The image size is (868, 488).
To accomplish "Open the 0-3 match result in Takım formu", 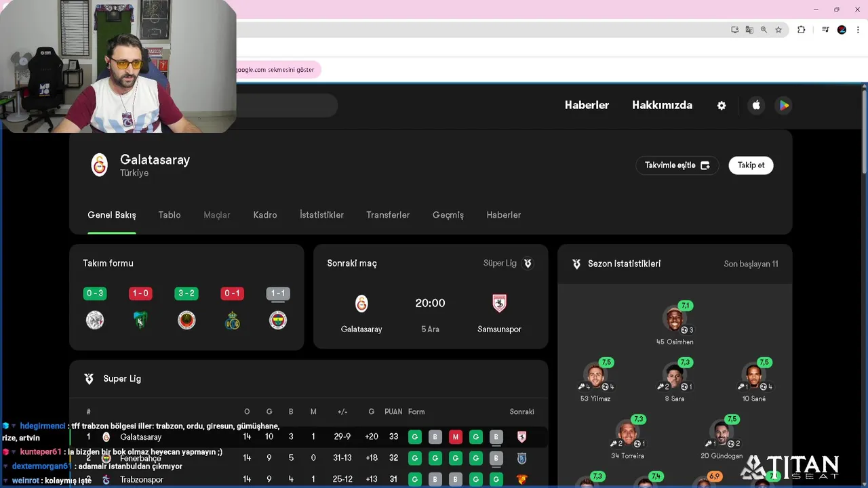I will coord(95,293).
